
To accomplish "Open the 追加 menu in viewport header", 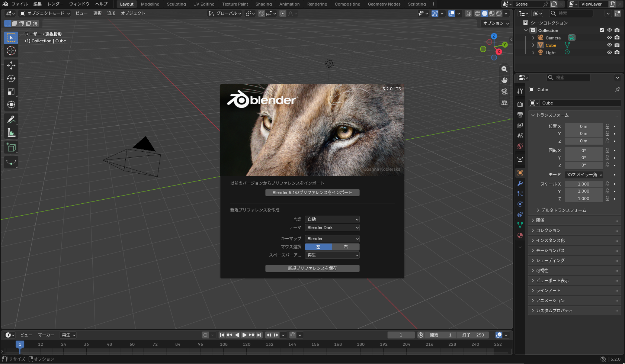I will (111, 13).
